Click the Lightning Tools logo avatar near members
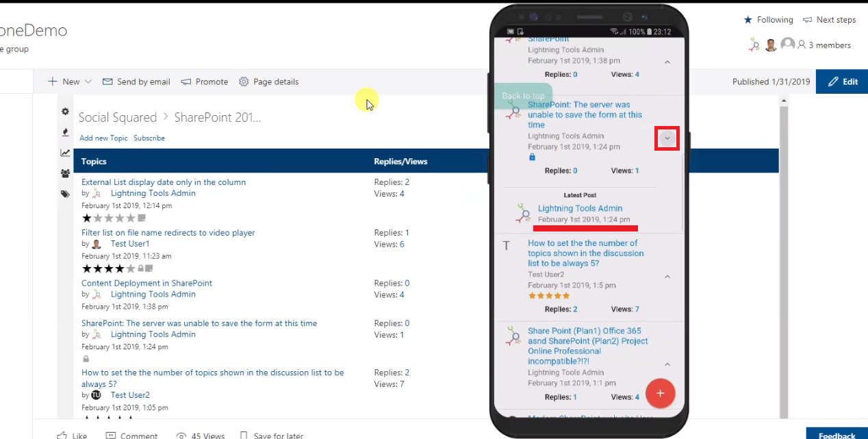Viewport: 868px width, 439px height. 754,45
